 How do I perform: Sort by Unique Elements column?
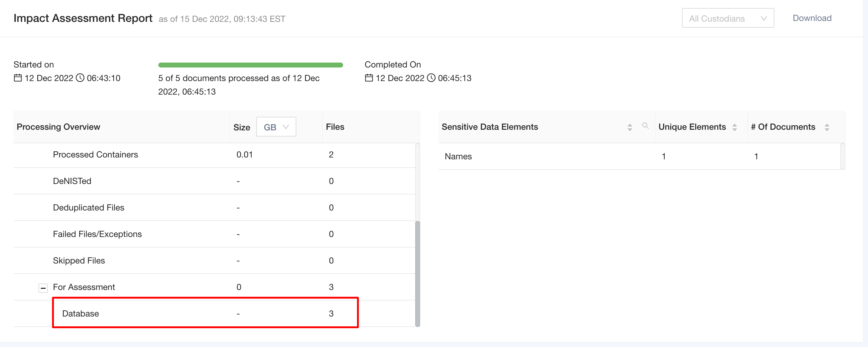tap(735, 127)
